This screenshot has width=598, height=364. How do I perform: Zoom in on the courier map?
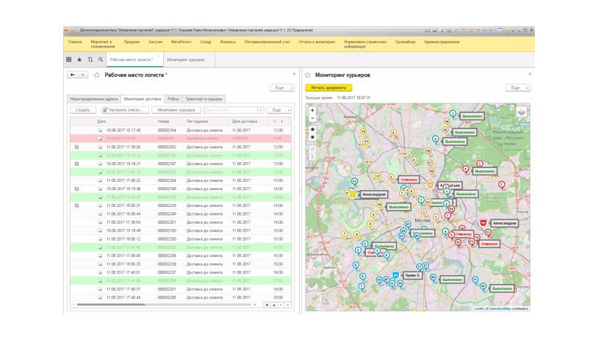click(x=312, y=110)
